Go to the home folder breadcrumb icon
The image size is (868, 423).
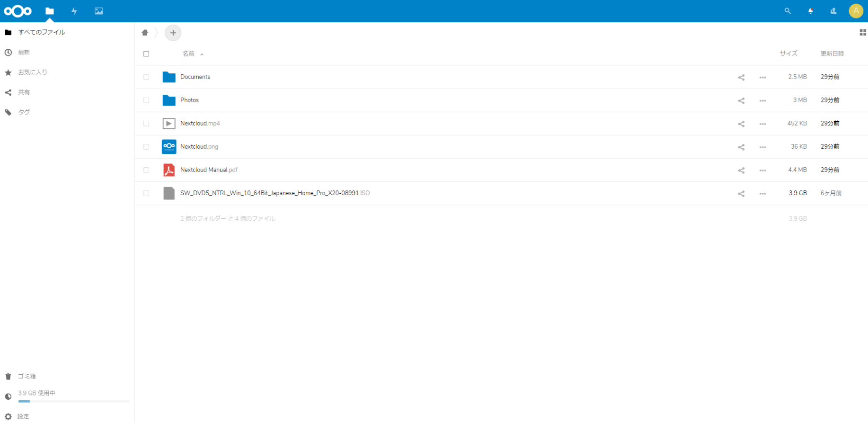pyautogui.click(x=145, y=33)
